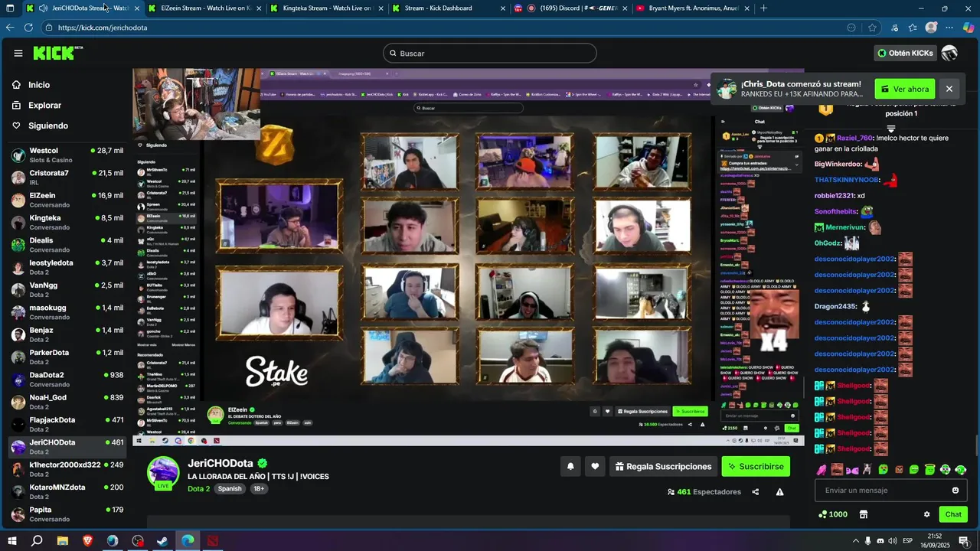Open Papita channel in sidebar
This screenshot has width=980, height=551.
(67, 514)
